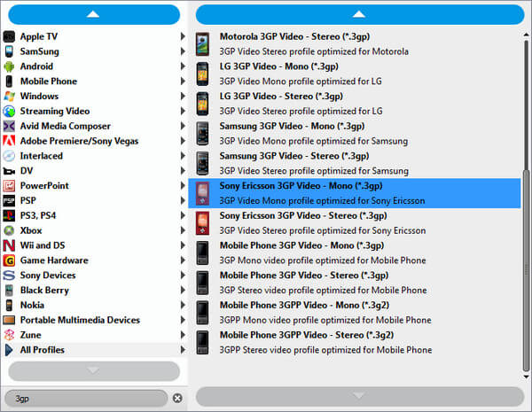Select Mobile Phone 3GPP Video - Mono profile
Screen dimensions: 532x412
point(355,313)
